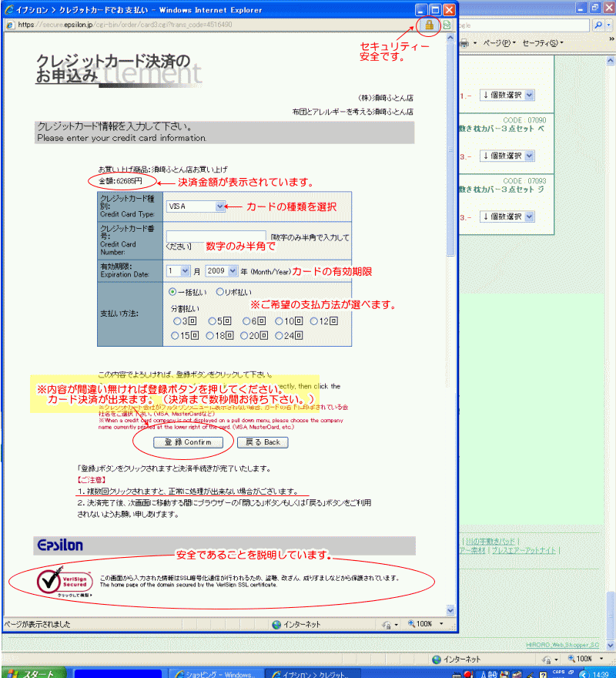The width and height of the screenshot is (616, 678).
Task: Click the search magnifier icon in background browser
Action: tap(598, 25)
